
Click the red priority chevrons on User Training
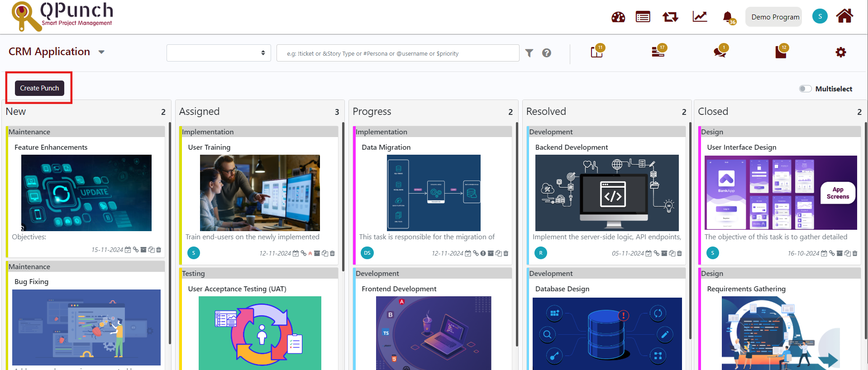310,253
